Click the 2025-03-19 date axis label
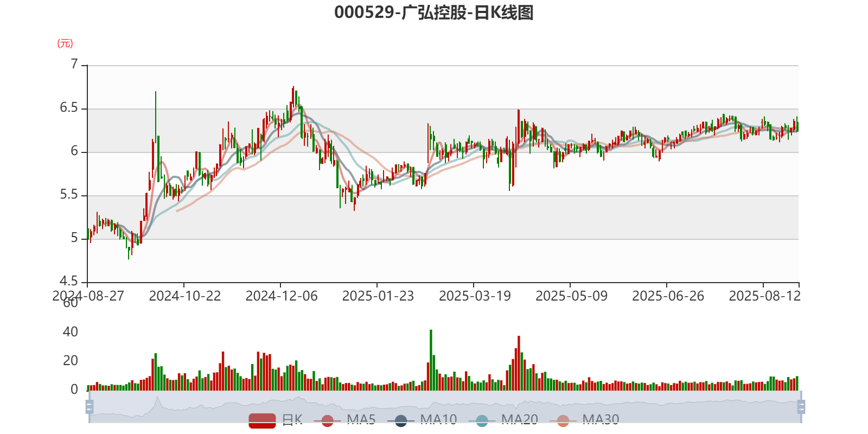 click(x=475, y=296)
